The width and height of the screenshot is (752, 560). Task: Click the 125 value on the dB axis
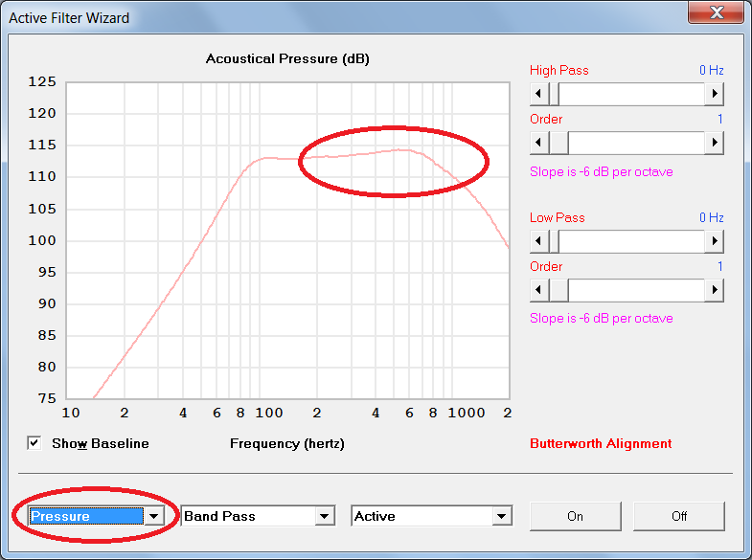pyautogui.click(x=42, y=82)
